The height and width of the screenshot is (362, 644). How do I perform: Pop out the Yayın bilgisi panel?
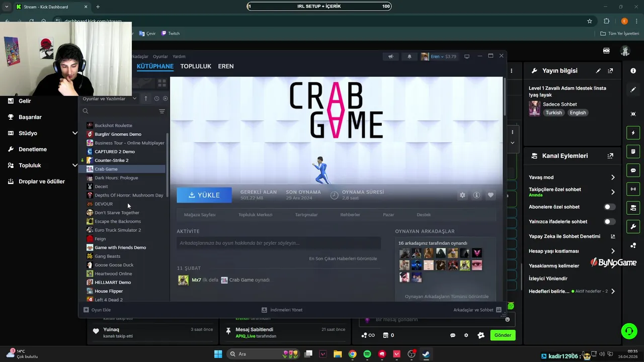tap(610, 71)
